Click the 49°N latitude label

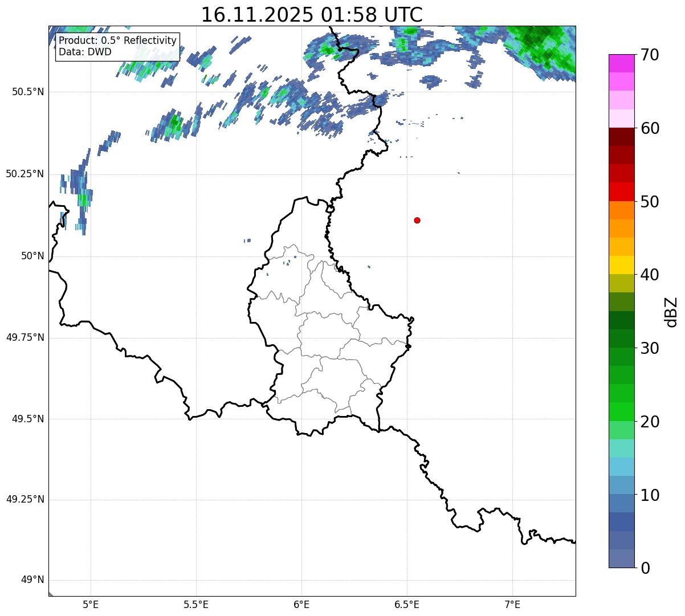(x=32, y=580)
